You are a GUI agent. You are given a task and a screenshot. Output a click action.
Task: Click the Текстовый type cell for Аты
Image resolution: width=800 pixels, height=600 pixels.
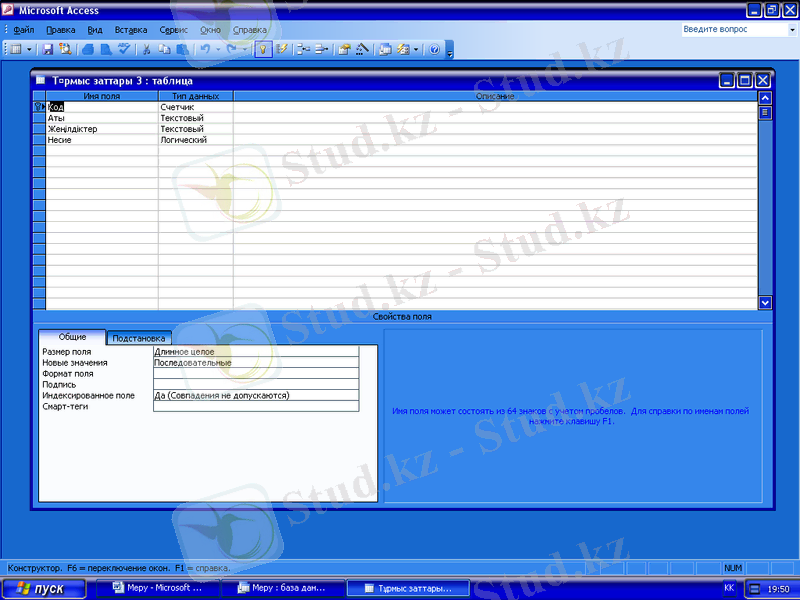point(196,118)
